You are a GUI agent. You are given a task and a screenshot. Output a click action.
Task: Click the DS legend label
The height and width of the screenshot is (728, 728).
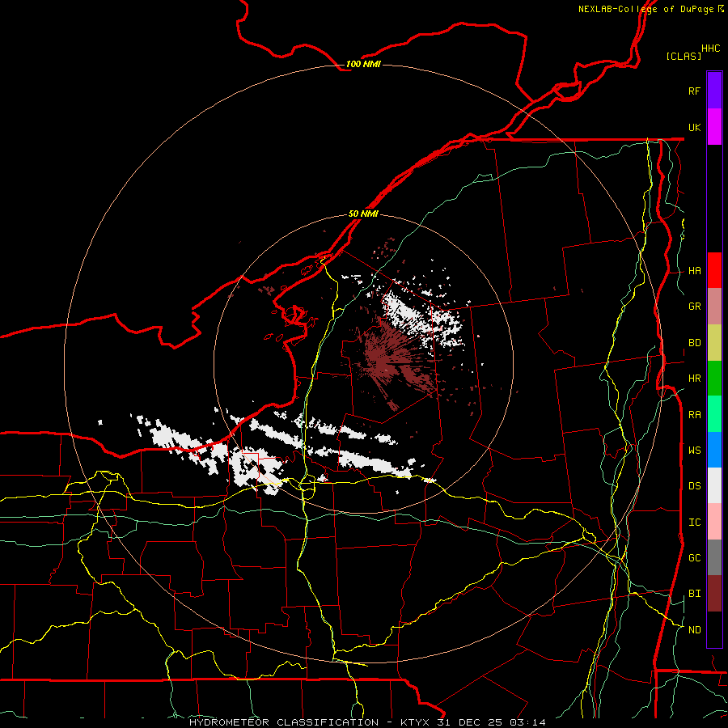pos(695,486)
